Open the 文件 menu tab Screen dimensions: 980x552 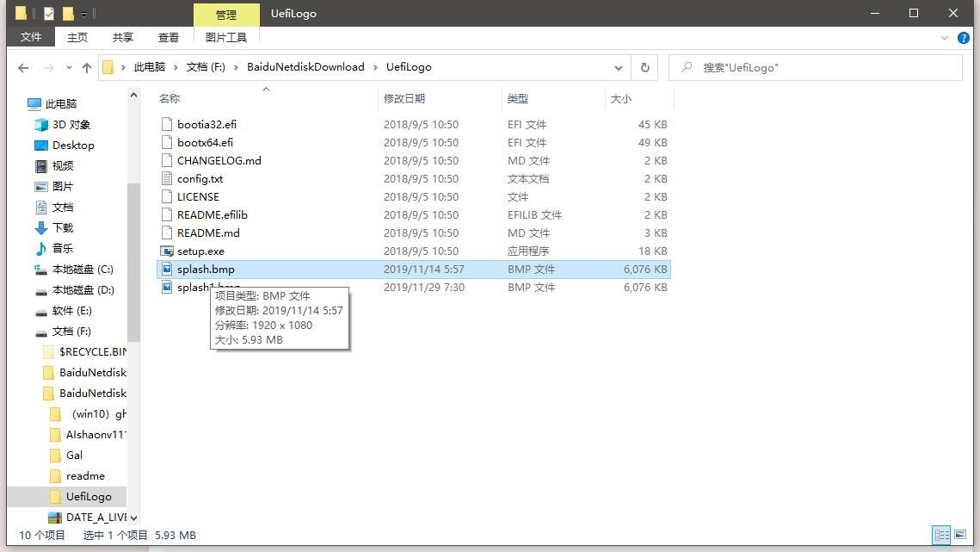coord(31,37)
